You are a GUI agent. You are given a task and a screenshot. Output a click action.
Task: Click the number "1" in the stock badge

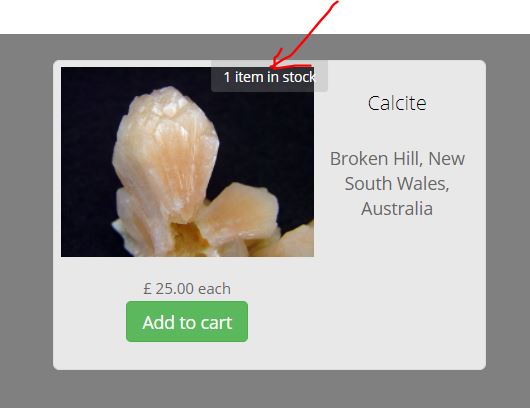[x=227, y=77]
